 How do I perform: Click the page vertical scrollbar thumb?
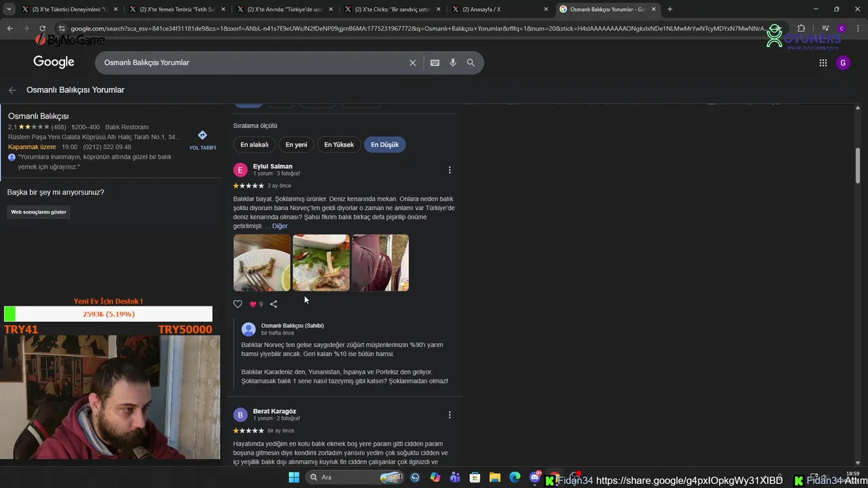(858, 164)
